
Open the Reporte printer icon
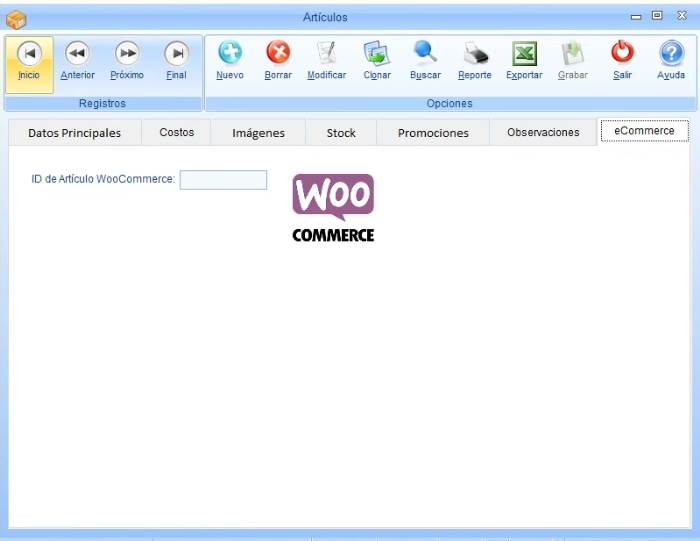point(475,61)
